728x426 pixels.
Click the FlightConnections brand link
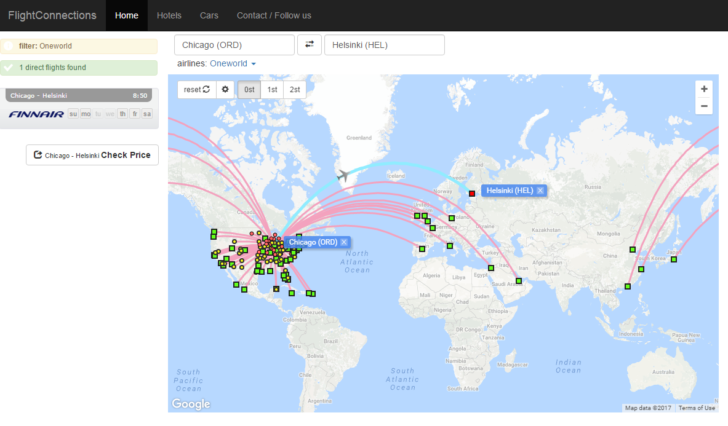tap(52, 15)
